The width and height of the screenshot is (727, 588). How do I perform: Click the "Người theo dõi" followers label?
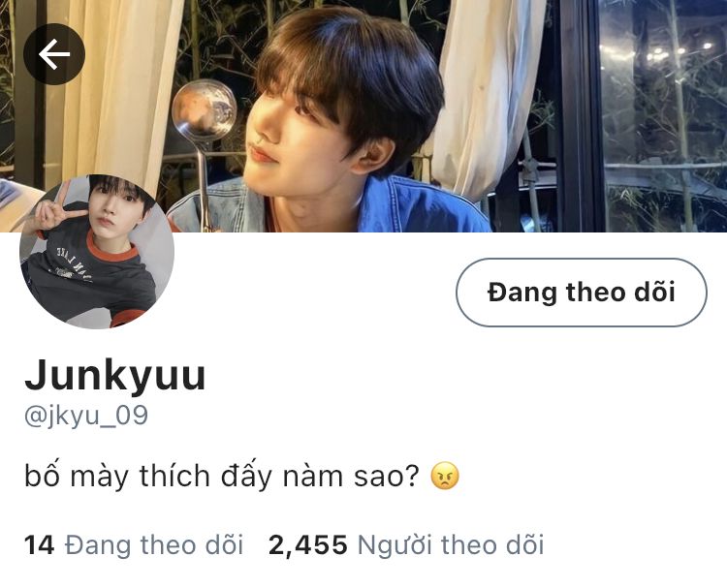(451, 544)
